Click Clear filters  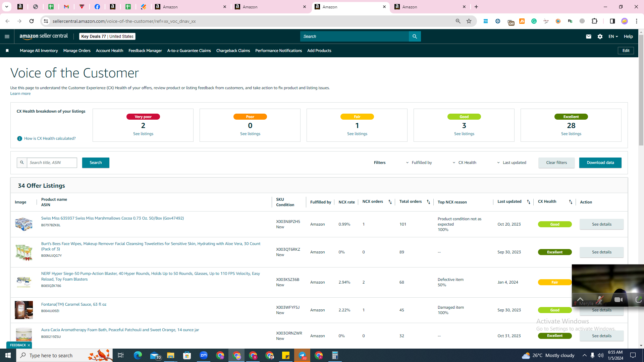pos(556,163)
